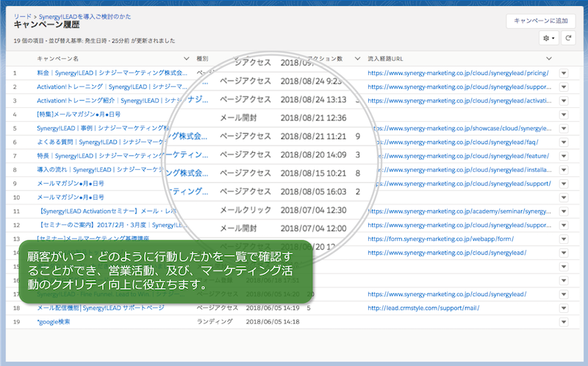
Task: Open *google検索 campaign link
Action: (x=53, y=322)
